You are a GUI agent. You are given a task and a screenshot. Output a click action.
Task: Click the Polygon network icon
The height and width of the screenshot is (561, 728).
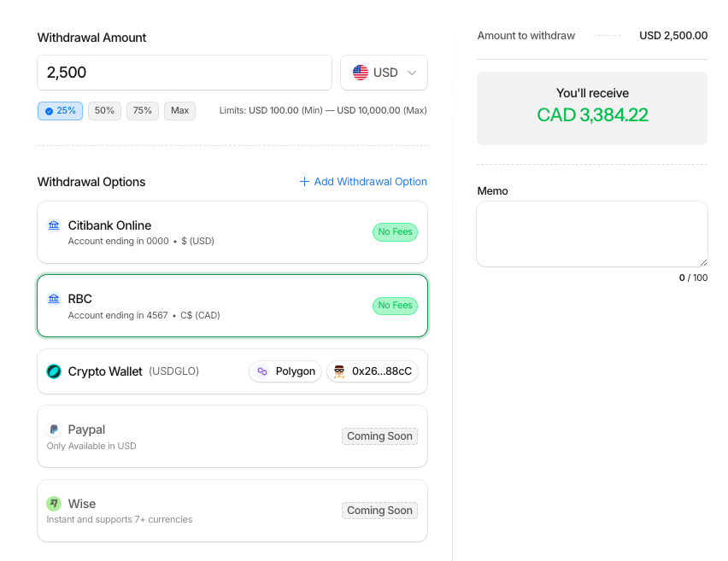click(x=262, y=371)
